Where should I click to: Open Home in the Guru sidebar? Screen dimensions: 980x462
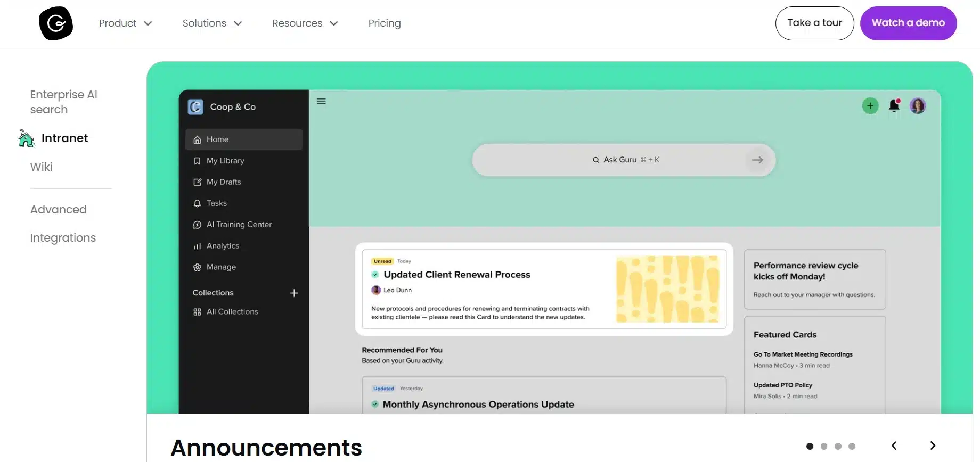click(x=244, y=139)
